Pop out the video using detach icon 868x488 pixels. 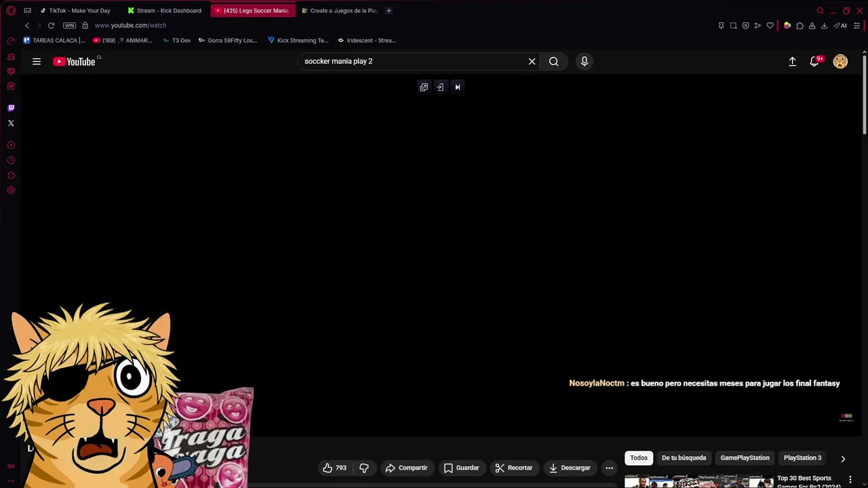[424, 87]
